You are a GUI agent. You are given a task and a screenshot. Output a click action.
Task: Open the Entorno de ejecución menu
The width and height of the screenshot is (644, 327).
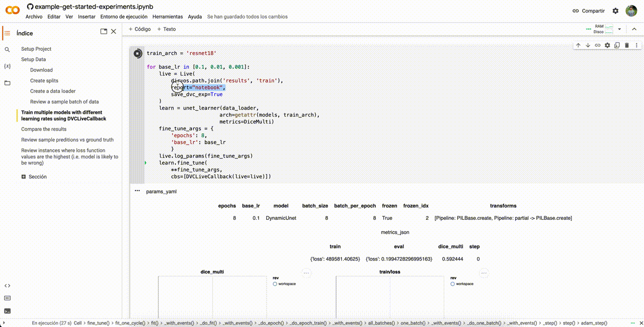tap(123, 17)
